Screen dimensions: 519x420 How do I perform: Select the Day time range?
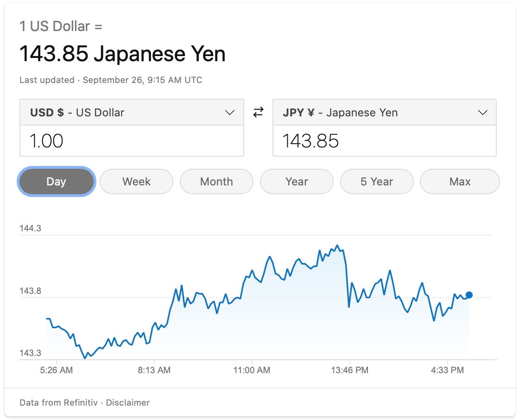tap(56, 182)
